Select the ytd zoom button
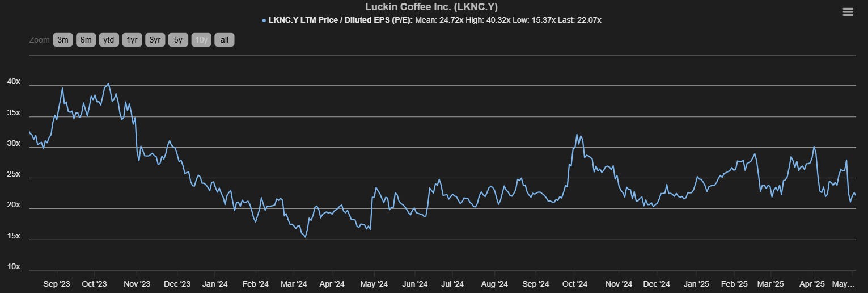This screenshot has height=293, width=868. click(109, 40)
